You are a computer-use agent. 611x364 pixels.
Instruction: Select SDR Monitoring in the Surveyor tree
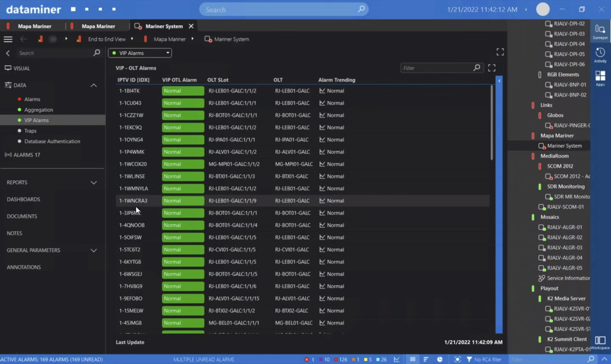[566, 186]
